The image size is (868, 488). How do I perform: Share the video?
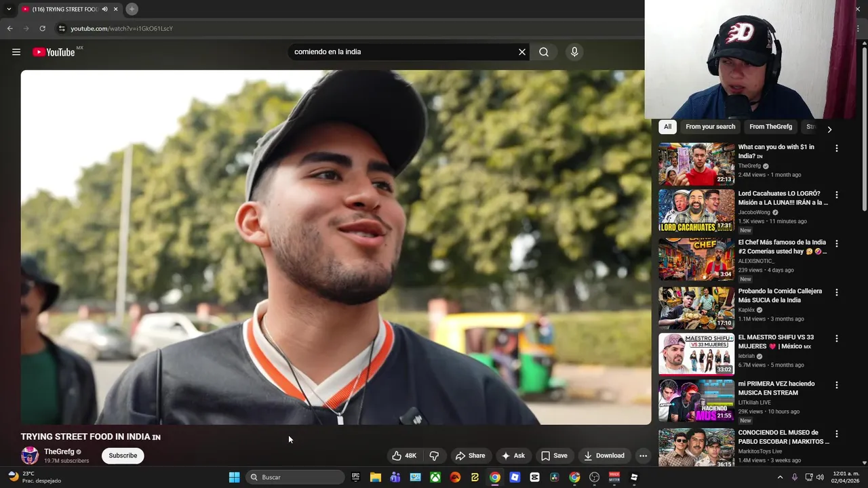pos(470,455)
